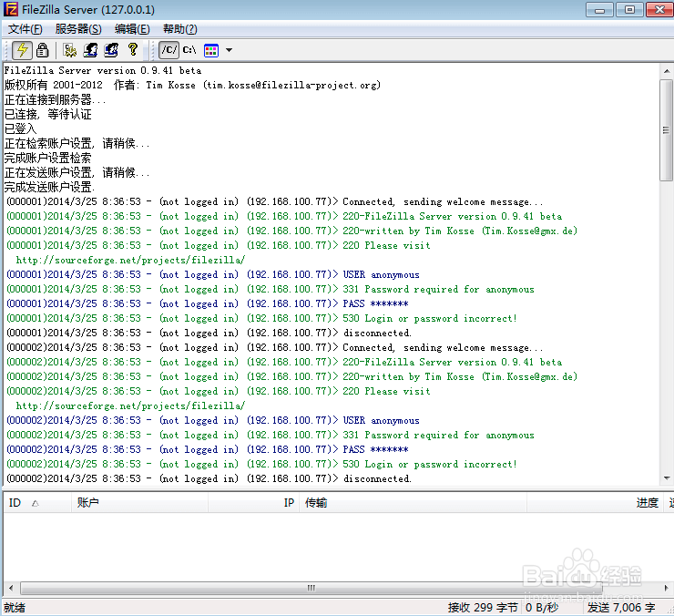Click (000002) 'PASS *******' log line
Screen dimensions: 674x616
point(207,449)
